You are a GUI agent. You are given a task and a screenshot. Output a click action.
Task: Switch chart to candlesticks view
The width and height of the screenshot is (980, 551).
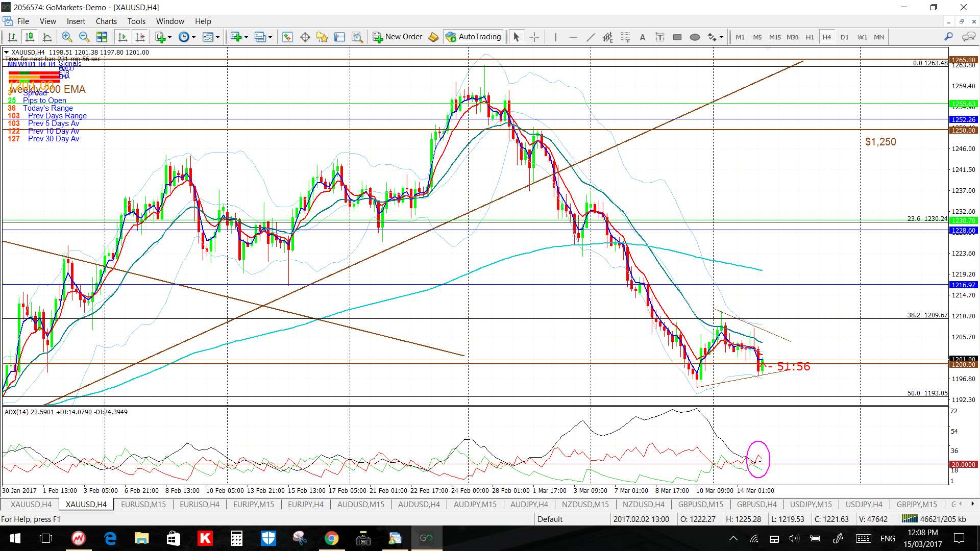pyautogui.click(x=30, y=37)
